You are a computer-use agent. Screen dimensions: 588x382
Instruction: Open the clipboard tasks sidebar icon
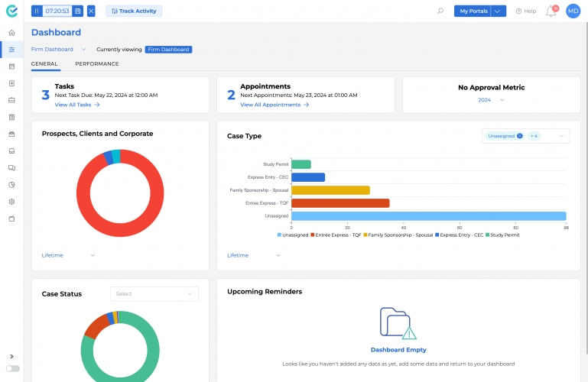[12, 117]
